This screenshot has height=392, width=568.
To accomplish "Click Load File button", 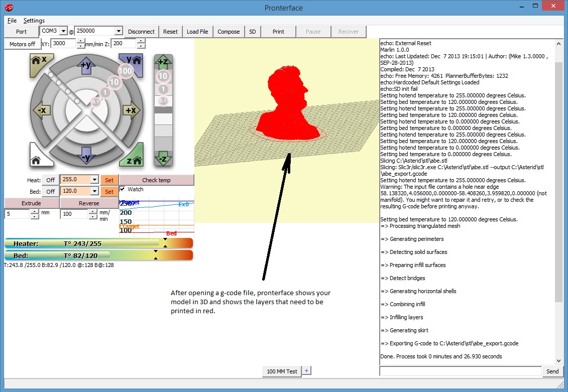I will coord(197,32).
